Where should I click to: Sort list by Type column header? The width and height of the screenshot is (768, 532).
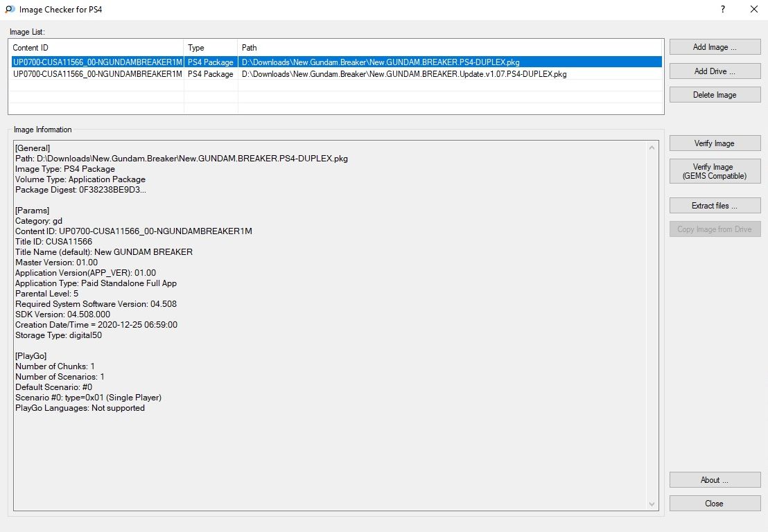pos(211,48)
